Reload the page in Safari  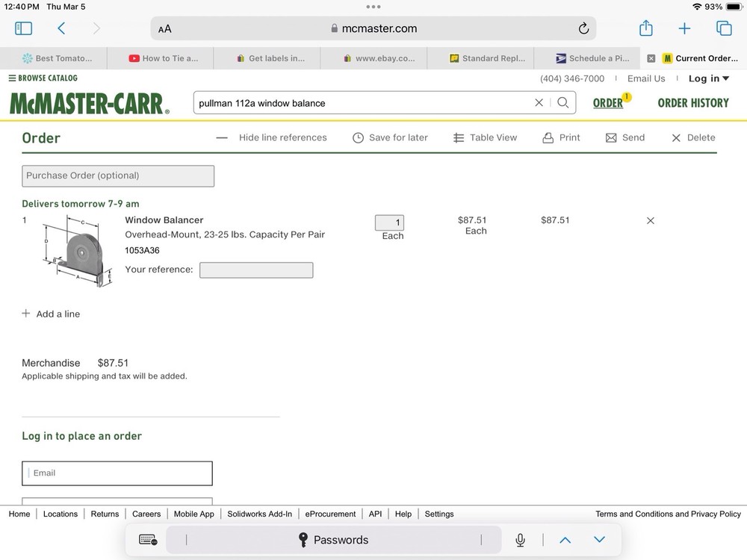click(583, 29)
